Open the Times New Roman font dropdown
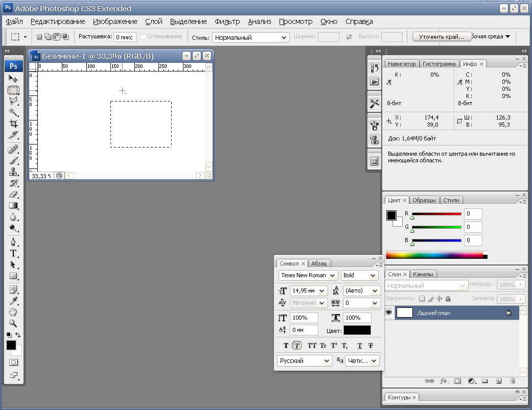This screenshot has height=410, width=532. [x=308, y=276]
